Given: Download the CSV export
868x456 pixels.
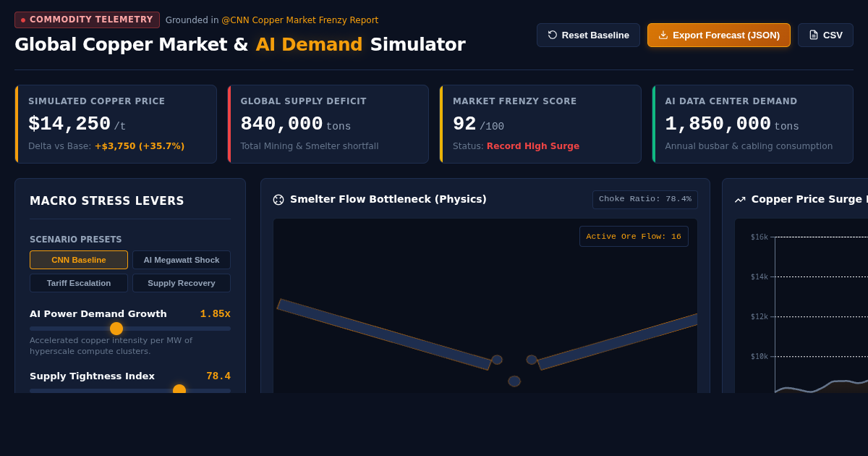Looking at the screenshot, I should click(x=825, y=35).
